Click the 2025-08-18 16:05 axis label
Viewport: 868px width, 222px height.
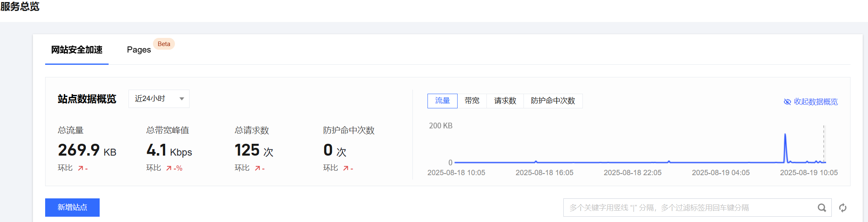545,173
